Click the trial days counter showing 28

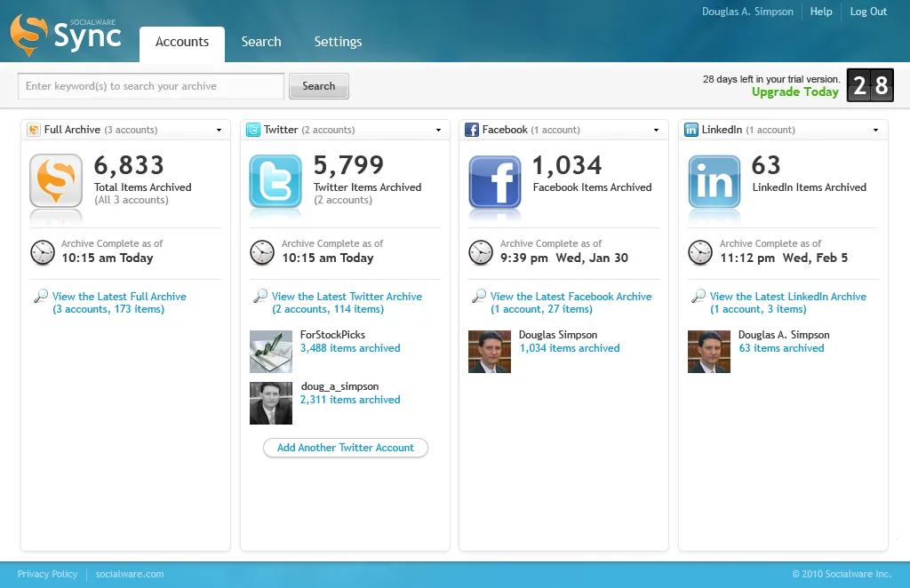pyautogui.click(x=870, y=85)
